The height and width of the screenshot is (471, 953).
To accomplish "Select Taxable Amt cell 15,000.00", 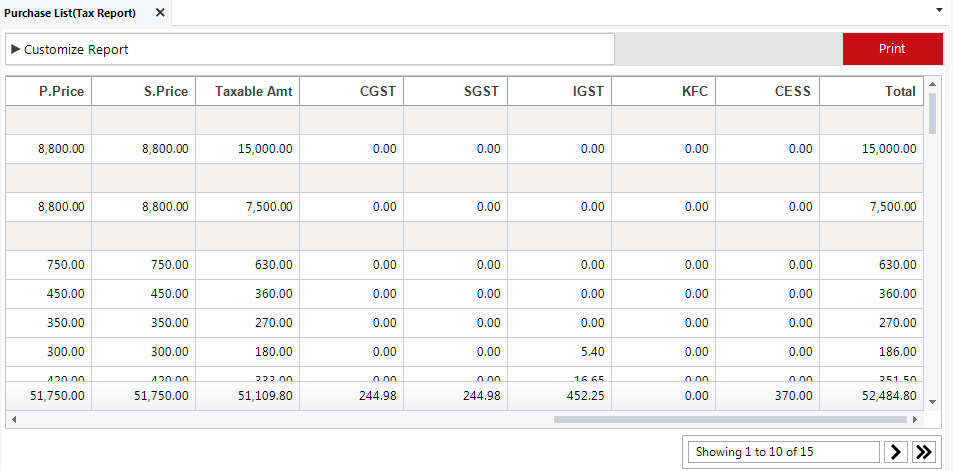I will (x=247, y=149).
